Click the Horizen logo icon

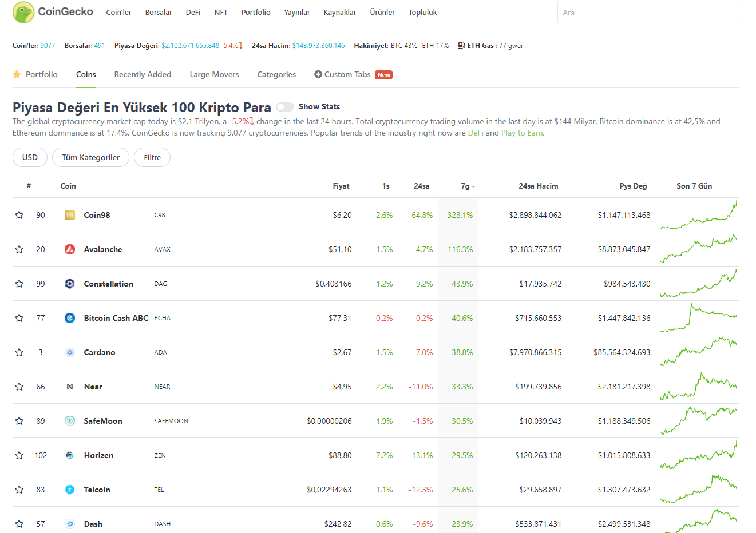click(x=70, y=455)
